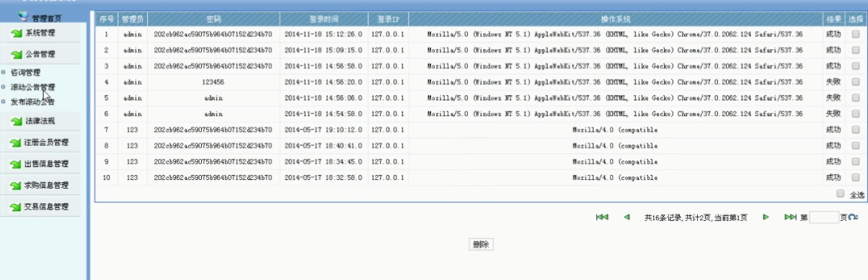This screenshot has width=868, height=280.
Task: Go to the first page of records
Action: click(602, 217)
